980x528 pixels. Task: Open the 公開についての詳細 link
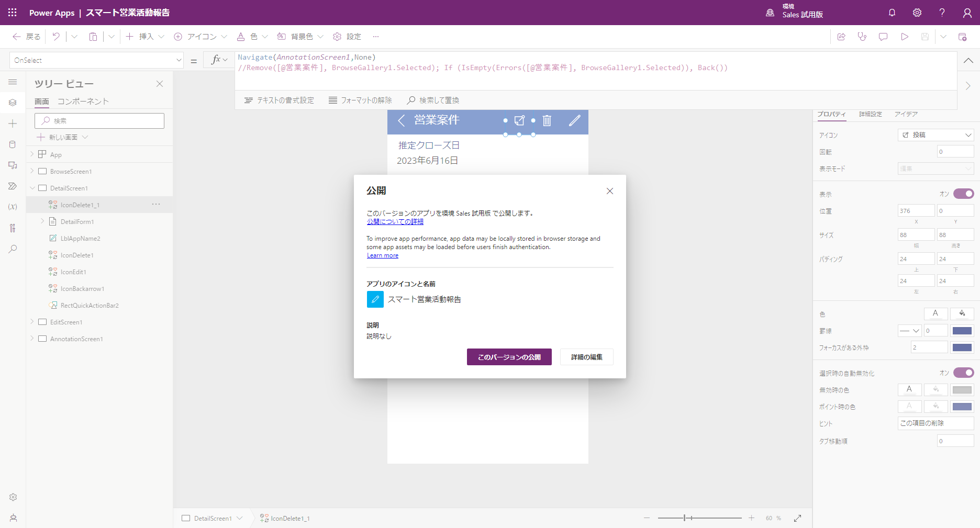click(395, 222)
